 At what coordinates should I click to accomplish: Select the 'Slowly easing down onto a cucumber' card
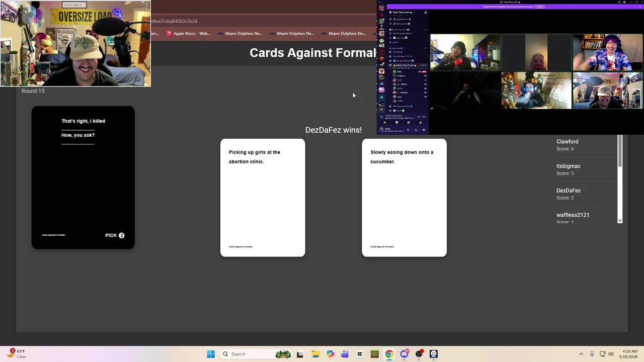(404, 198)
